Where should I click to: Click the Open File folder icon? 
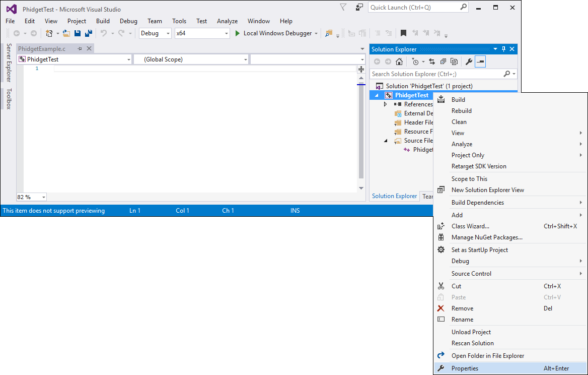point(66,33)
